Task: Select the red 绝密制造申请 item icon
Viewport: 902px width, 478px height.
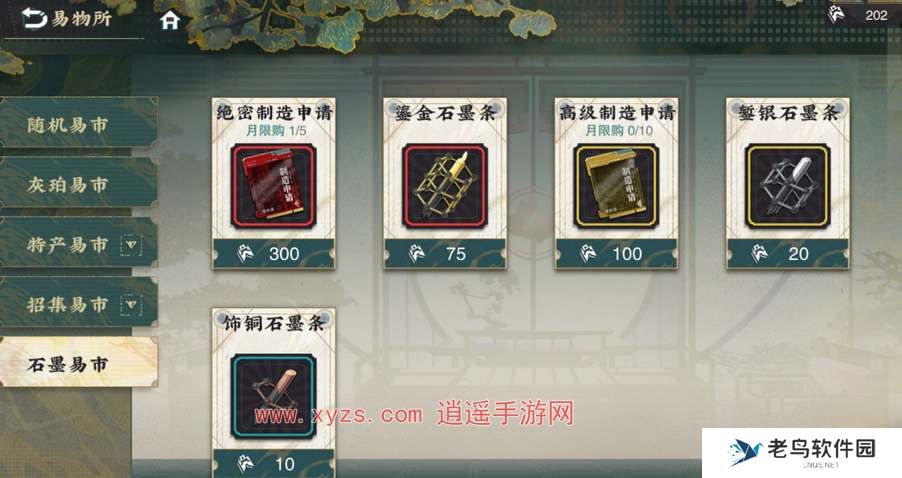Action: (273, 186)
